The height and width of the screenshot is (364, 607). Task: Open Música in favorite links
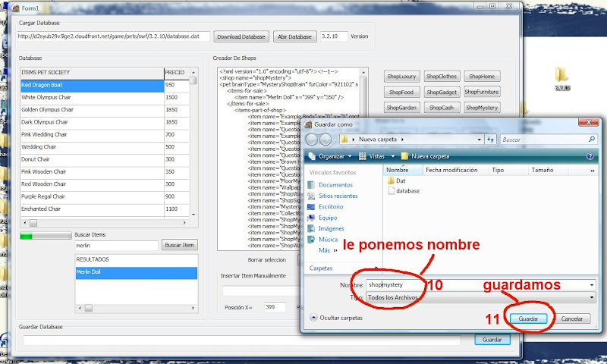[328, 239]
